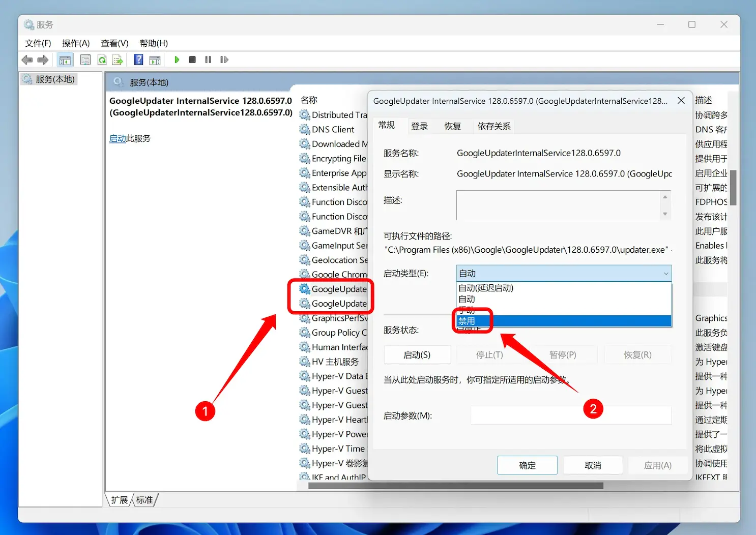Toggle Show/Hide Console Tree toolbar icon
Viewport: 756px width, 535px height.
65,60
